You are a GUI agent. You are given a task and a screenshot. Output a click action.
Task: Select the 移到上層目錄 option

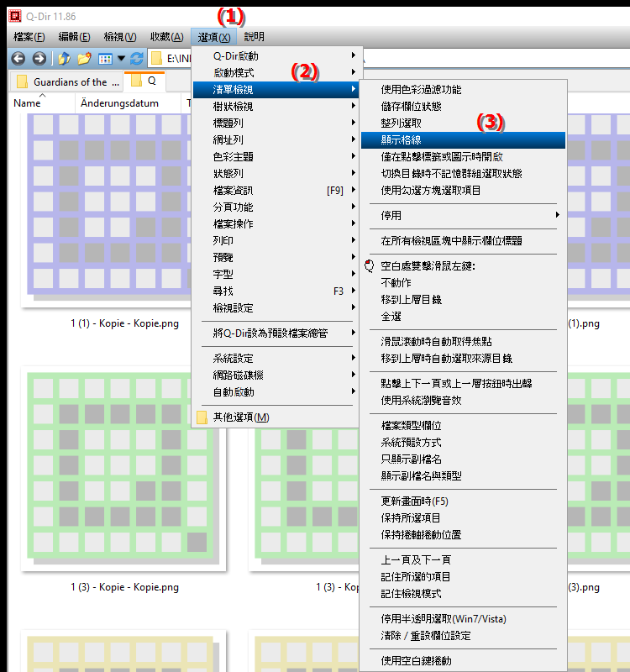[463, 300]
